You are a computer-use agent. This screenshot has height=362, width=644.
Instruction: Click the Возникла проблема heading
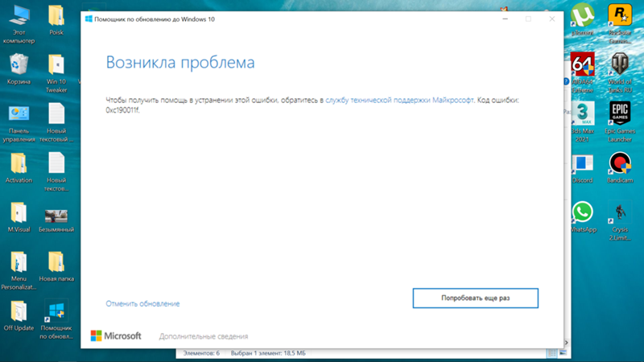point(180,63)
